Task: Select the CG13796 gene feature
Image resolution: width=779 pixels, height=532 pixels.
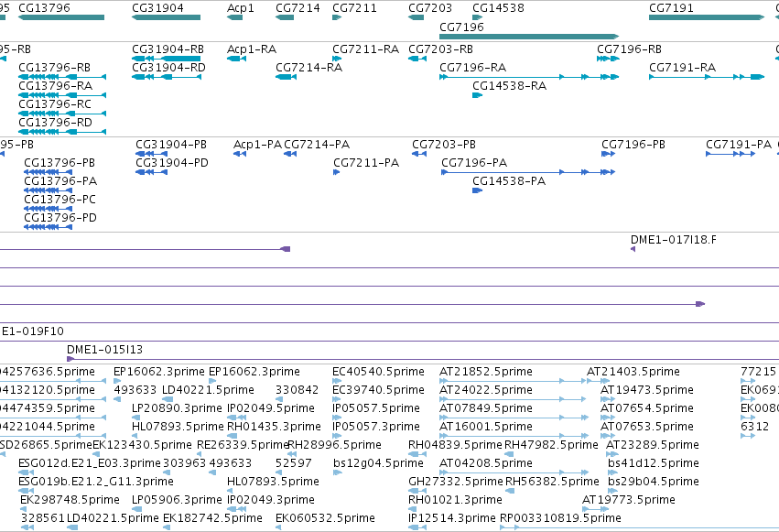Action: tap(61, 17)
